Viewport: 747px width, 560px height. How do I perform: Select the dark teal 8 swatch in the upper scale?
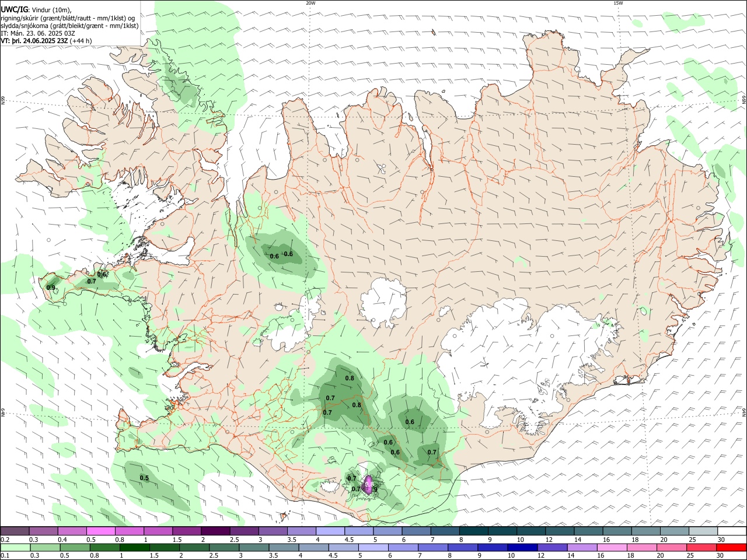[474, 531]
